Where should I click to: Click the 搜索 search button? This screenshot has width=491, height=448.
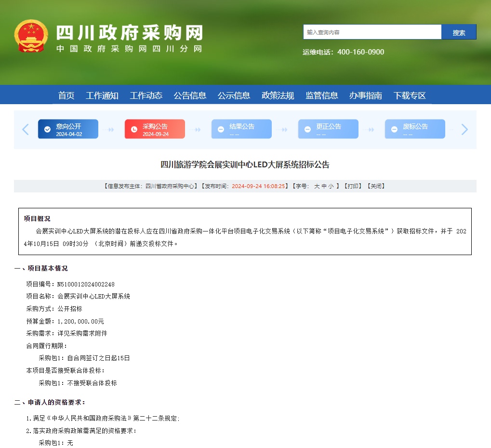click(459, 32)
